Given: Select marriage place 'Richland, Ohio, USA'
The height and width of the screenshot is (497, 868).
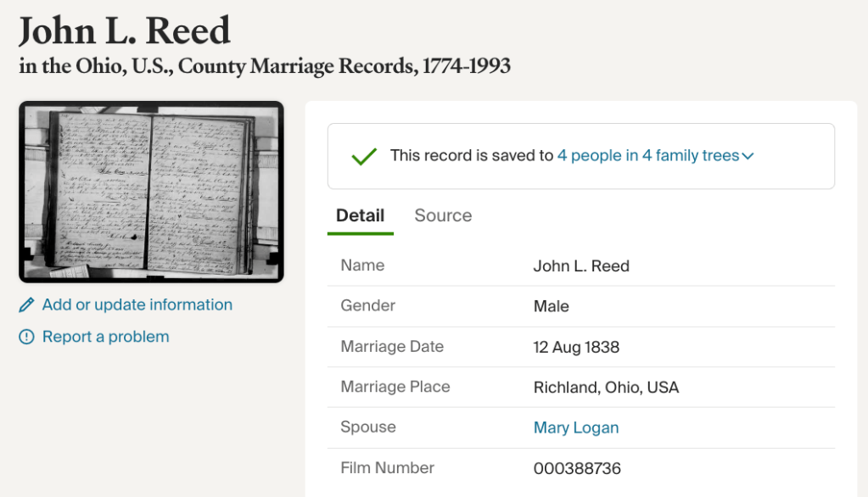Looking at the screenshot, I should [606, 388].
